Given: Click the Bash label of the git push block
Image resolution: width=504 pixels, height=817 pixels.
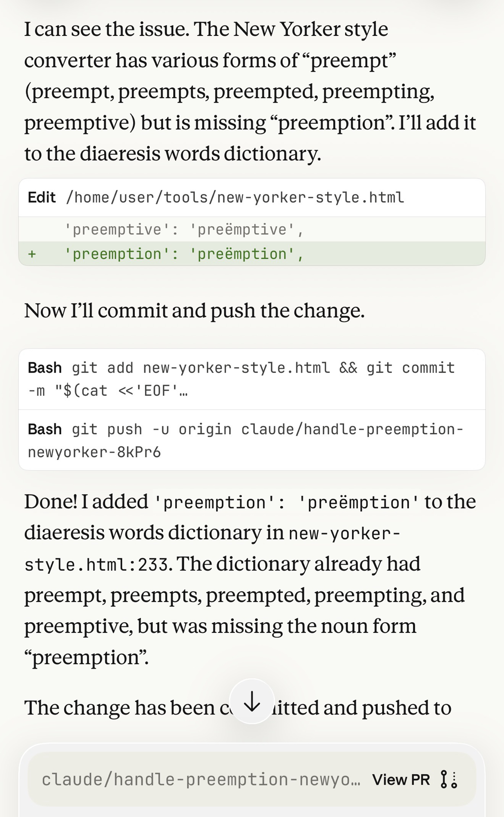Looking at the screenshot, I should 45,429.
